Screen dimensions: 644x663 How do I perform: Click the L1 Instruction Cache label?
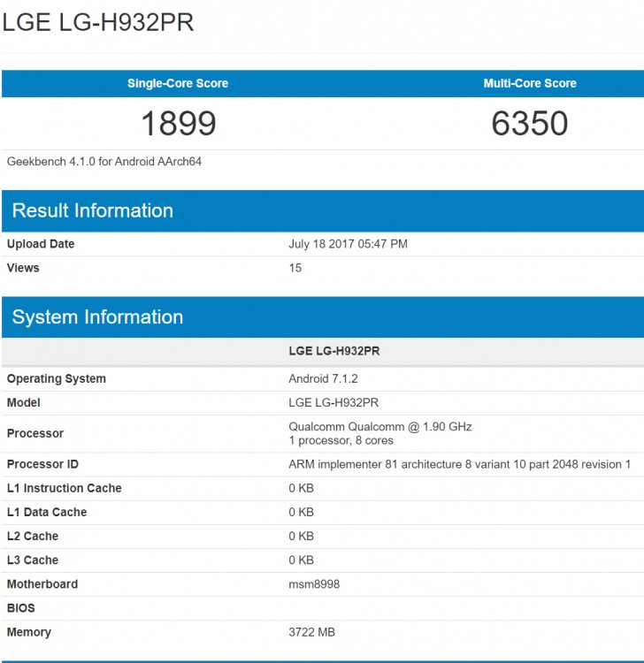click(64, 488)
